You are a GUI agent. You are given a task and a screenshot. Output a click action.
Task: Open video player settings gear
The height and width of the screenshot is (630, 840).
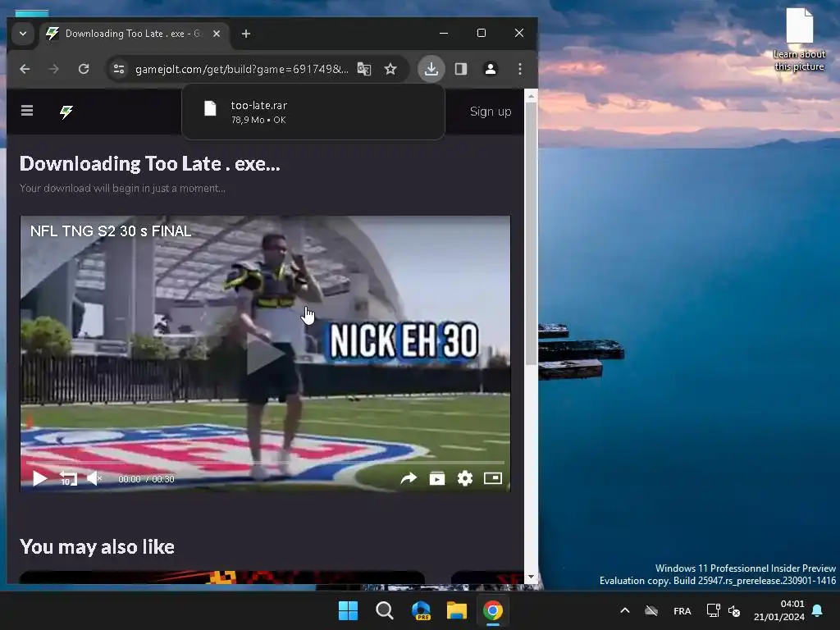click(465, 478)
